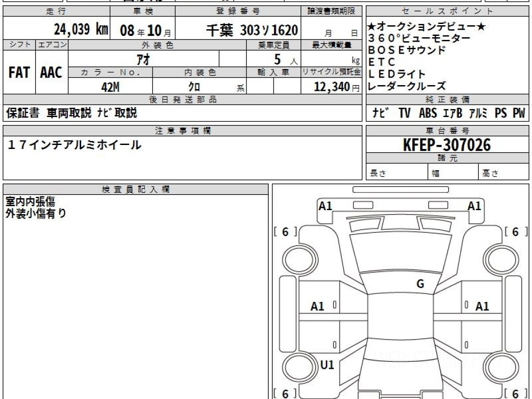Select the 17インチアルミホイール note
The width and height of the screenshot is (532, 399).
[x=74, y=145]
